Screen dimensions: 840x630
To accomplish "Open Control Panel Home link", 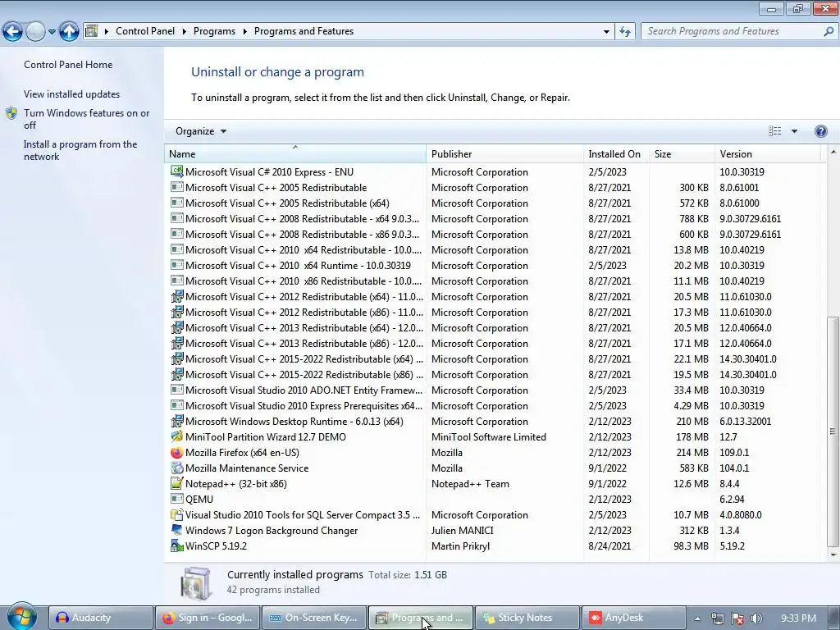I will 68,65.
